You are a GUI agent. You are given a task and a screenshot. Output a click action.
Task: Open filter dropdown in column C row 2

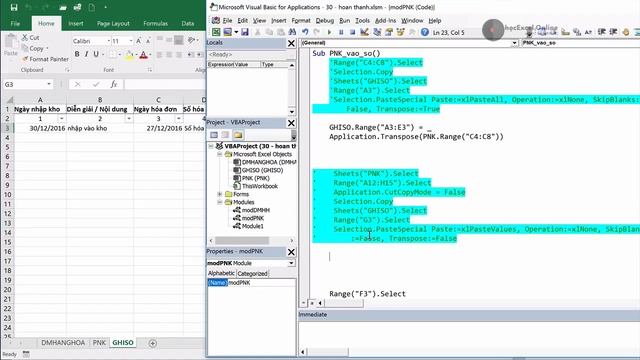179,119
